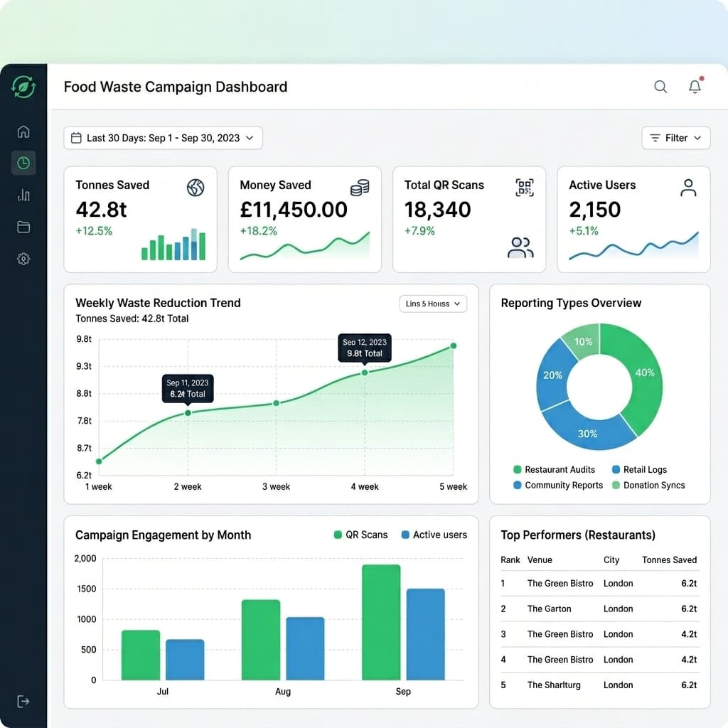The image size is (728, 728).
Task: Open the Total QR Scans 18,340 card
Action: click(x=469, y=219)
